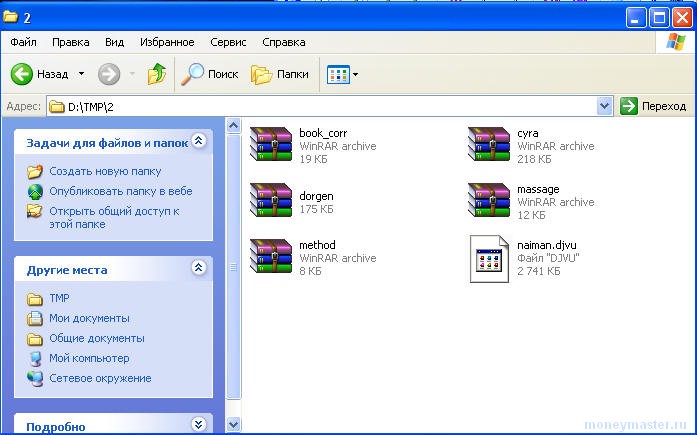Select the book_corr WinRAR archive icon
Image resolution: width=697 pixels, height=435 pixels.
270,145
